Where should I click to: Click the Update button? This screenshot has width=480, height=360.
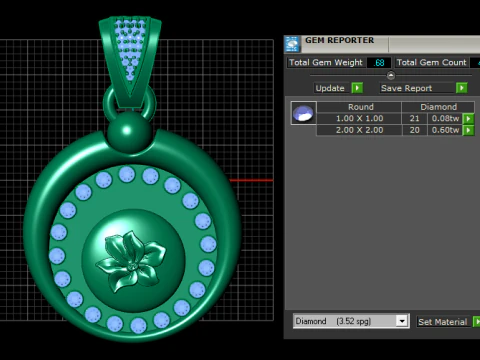point(332,88)
